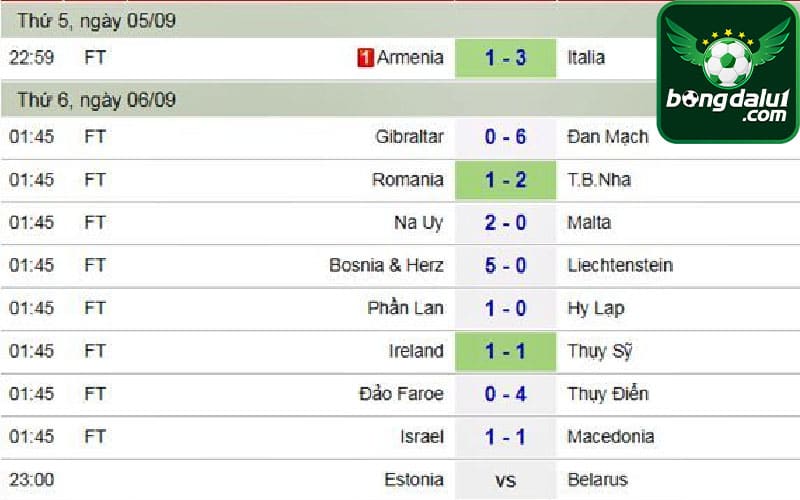Click the bongdalu1.com logo
This screenshot has width=800, height=500.
coord(728,72)
